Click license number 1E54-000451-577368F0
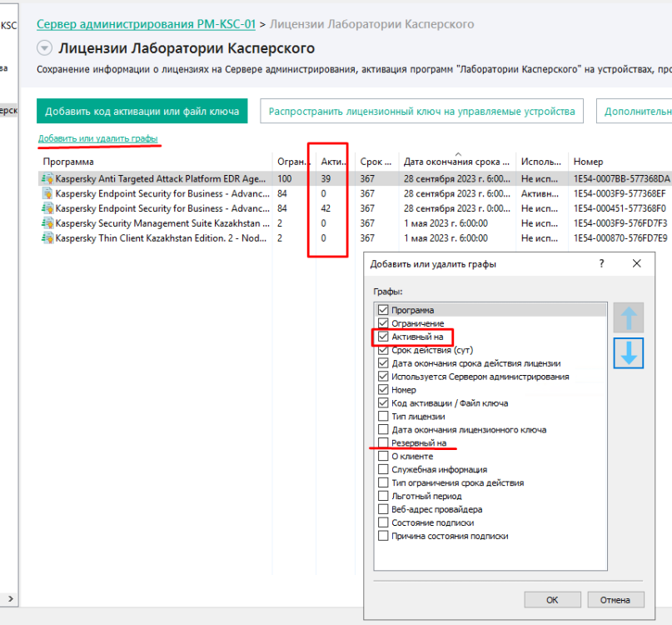Viewport: 672px width, 625px height. coord(620,208)
